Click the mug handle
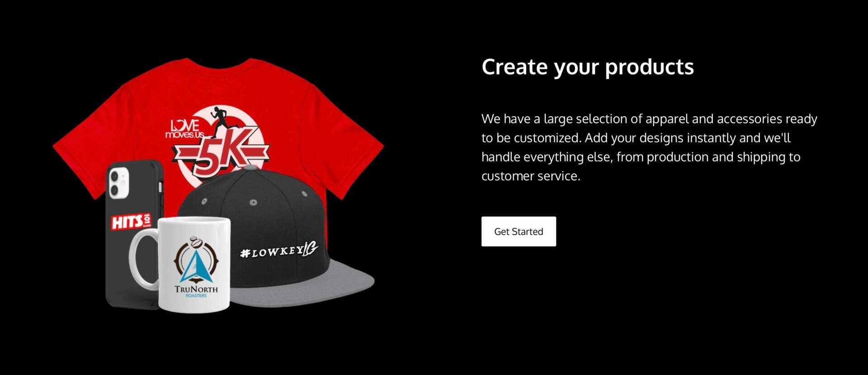The width and height of the screenshot is (868, 375). coord(144,258)
